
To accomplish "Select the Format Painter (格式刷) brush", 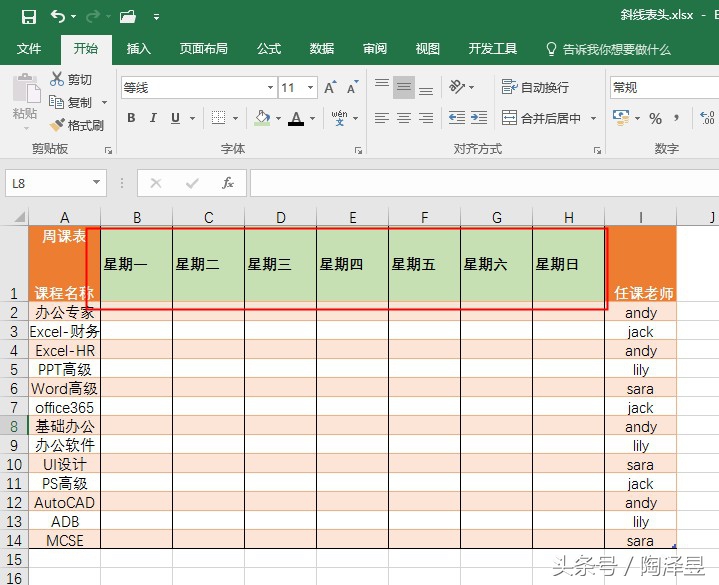I will (57, 125).
